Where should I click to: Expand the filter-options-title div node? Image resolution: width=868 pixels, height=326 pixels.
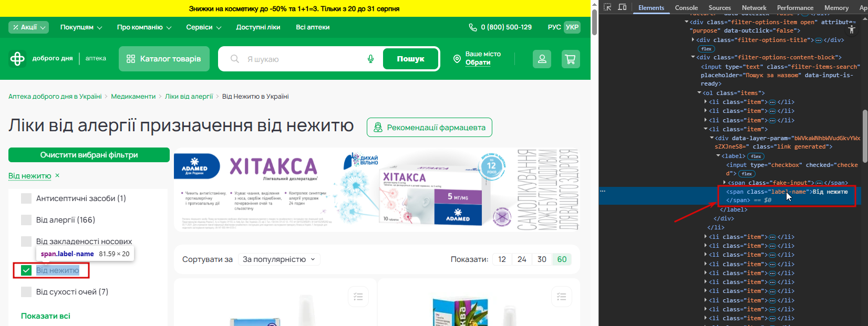[x=694, y=40]
